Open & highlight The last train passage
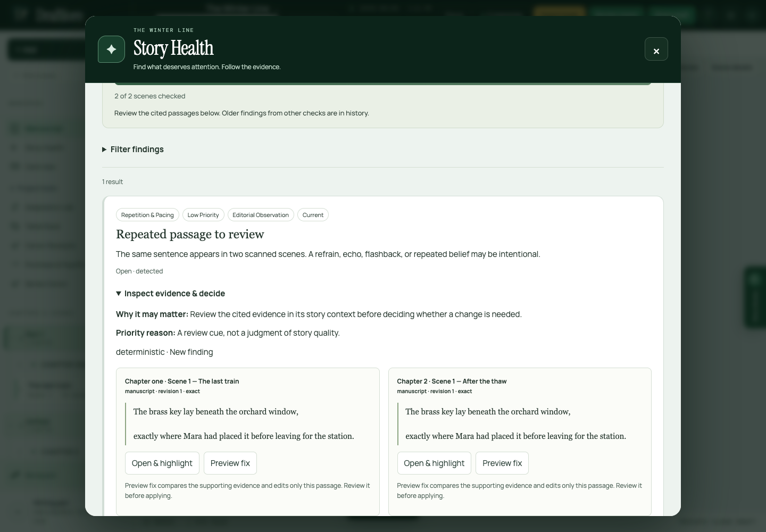Viewport: 766px width, 532px height. click(162, 463)
